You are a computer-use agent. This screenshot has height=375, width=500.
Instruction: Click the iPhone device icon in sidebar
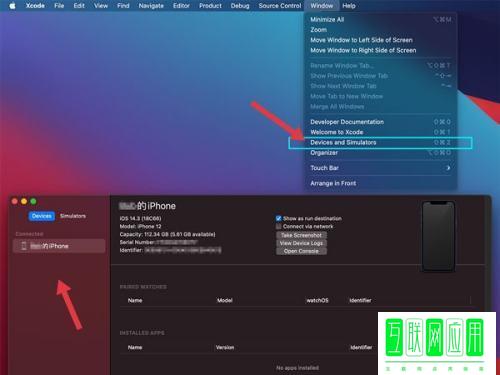[x=24, y=246]
